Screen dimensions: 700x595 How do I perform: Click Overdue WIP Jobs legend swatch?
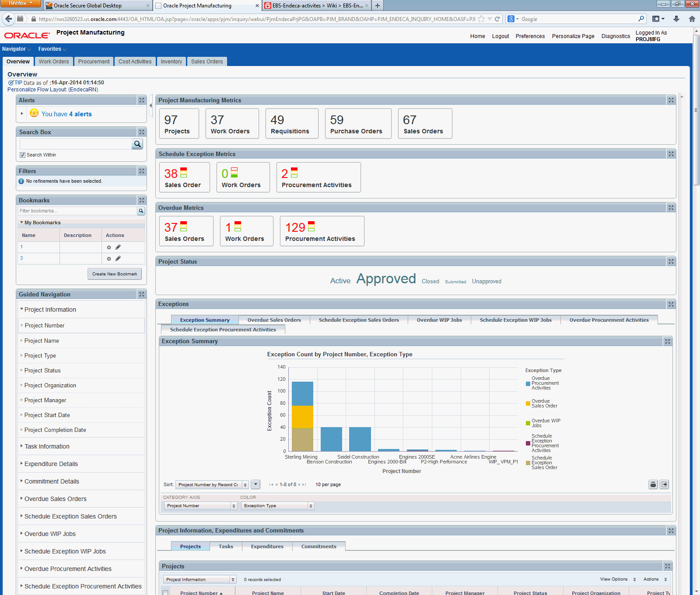tap(528, 423)
